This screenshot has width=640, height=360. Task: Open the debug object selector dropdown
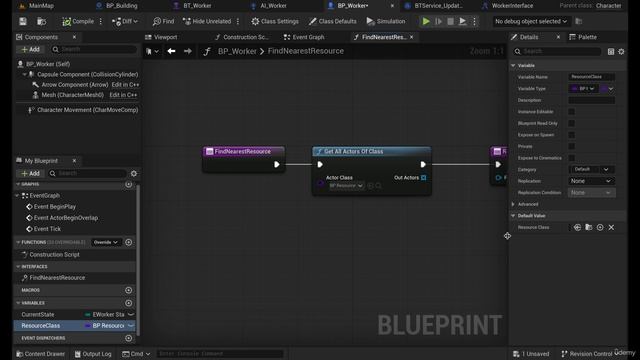click(531, 21)
